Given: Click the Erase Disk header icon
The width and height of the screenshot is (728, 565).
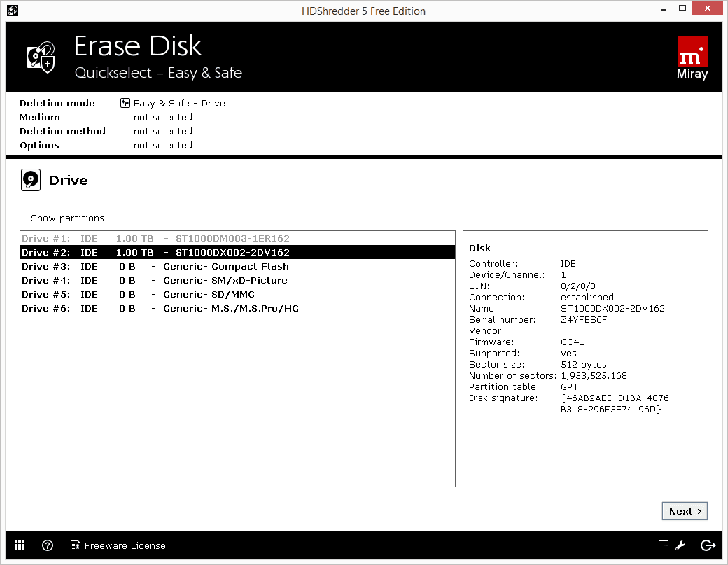Looking at the screenshot, I should (41, 57).
